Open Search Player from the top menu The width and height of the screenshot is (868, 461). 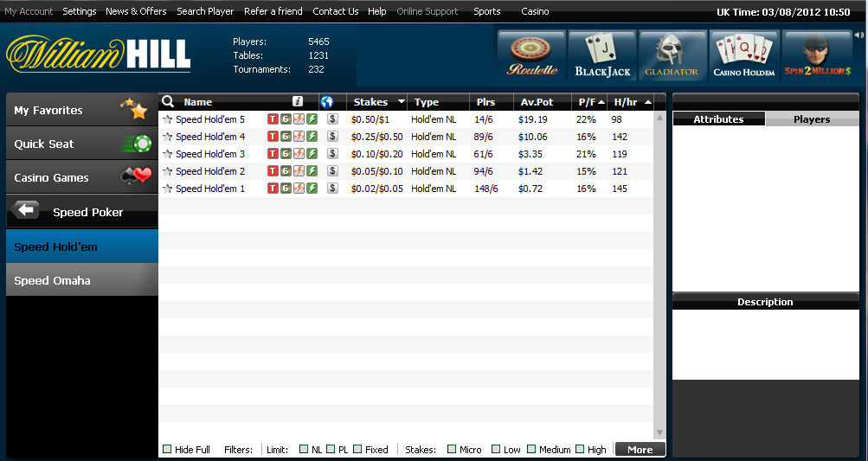click(x=205, y=11)
